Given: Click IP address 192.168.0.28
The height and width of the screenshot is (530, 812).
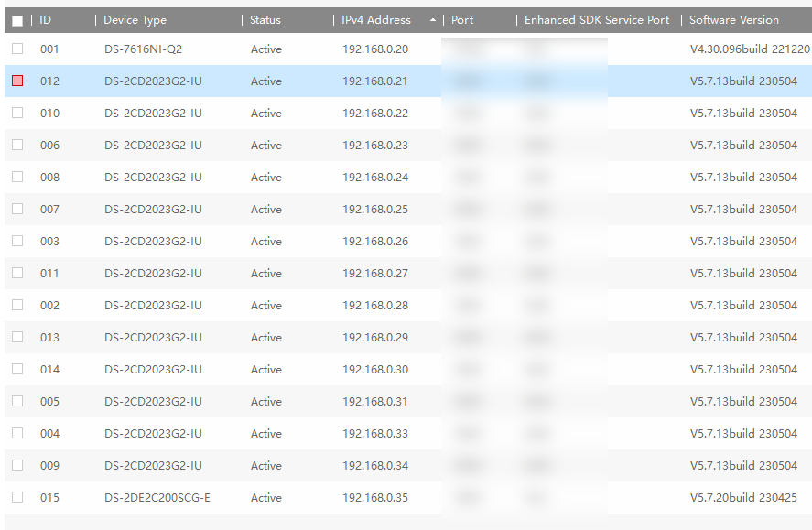Looking at the screenshot, I should 375,306.
